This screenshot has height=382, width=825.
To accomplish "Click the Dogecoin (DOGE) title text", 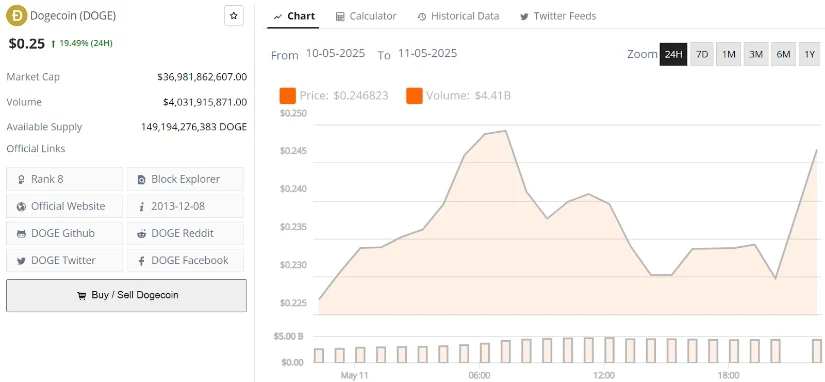I will [x=73, y=16].
